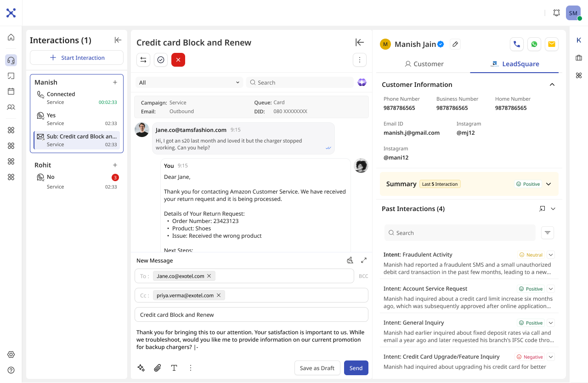Open the conversation more options menu
The width and height of the screenshot is (588, 383).
coord(360,60)
